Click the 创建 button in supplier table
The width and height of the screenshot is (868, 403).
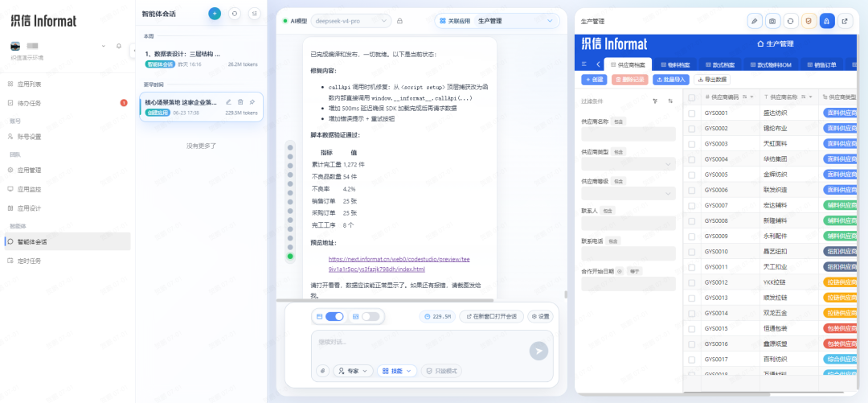click(594, 80)
